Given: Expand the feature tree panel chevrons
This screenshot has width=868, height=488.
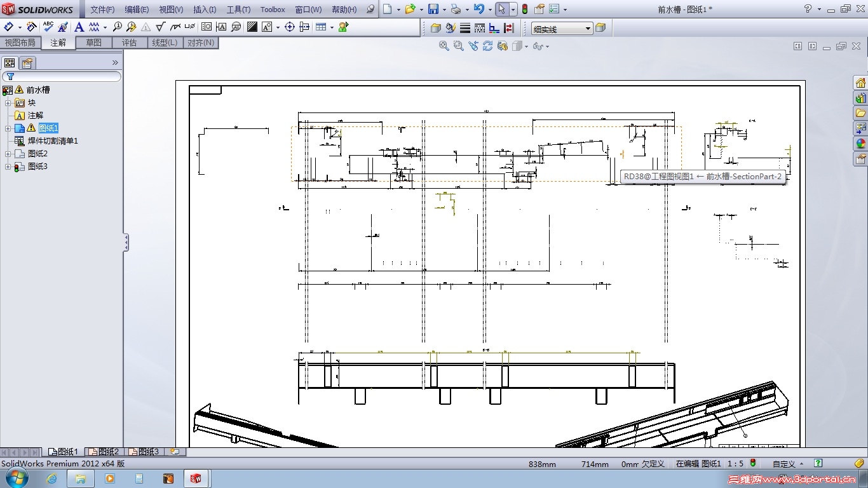Looking at the screenshot, I should (115, 62).
